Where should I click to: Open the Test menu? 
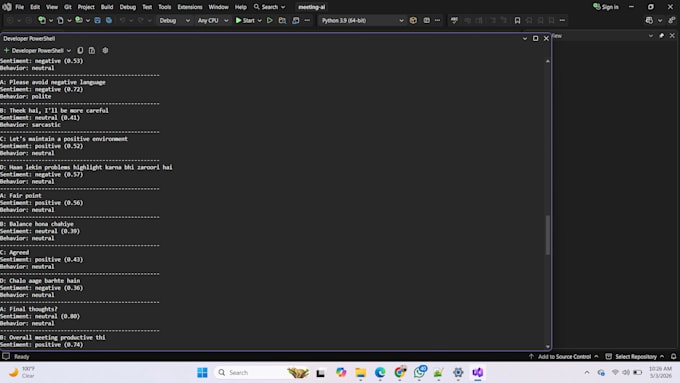(x=147, y=7)
